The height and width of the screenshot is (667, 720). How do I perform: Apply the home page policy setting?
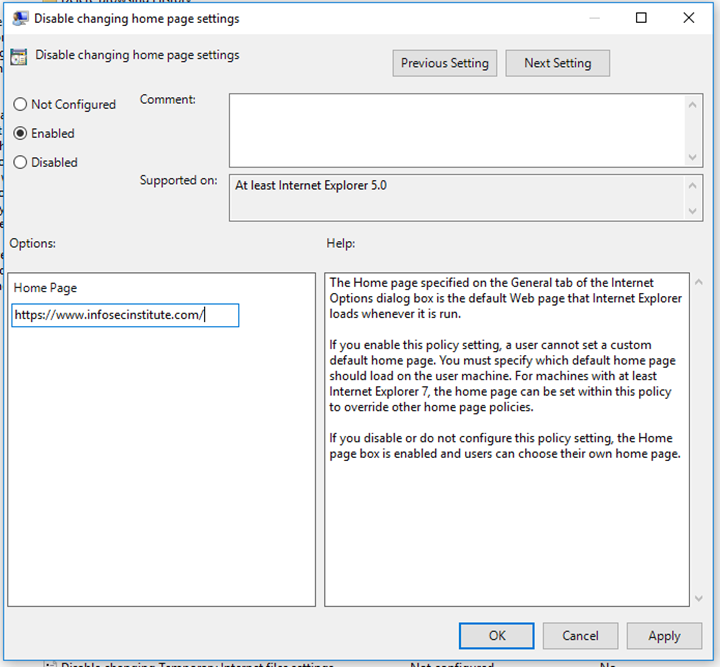664,635
